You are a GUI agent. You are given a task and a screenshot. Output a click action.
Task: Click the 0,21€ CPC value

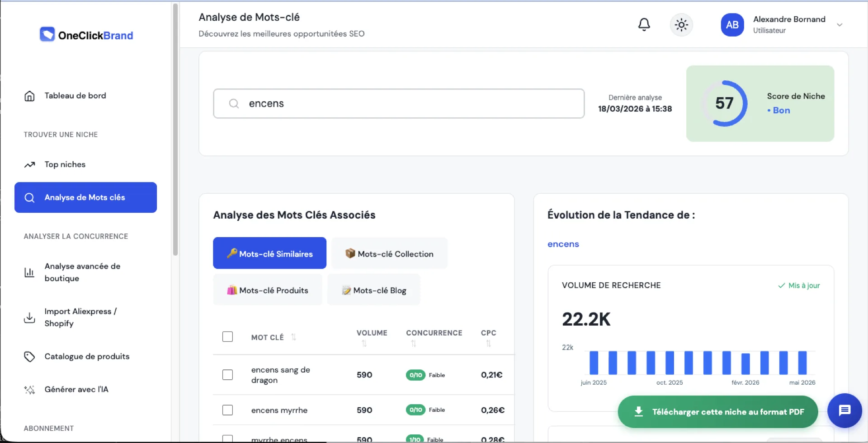[x=491, y=375]
